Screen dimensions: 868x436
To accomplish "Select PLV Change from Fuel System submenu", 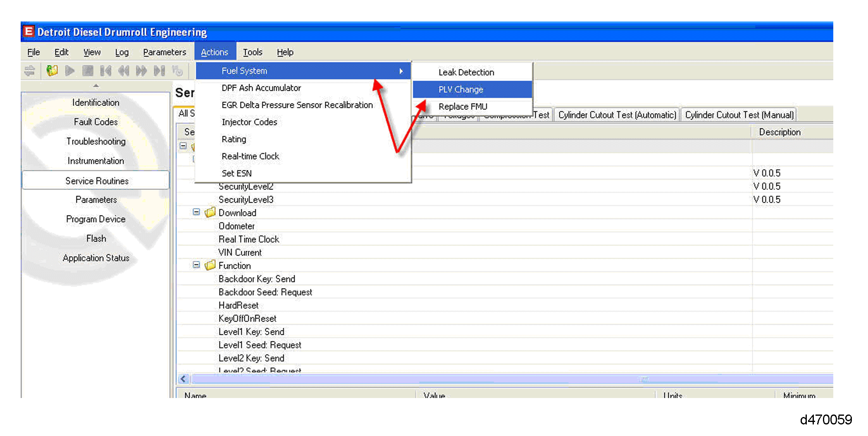I will [461, 90].
